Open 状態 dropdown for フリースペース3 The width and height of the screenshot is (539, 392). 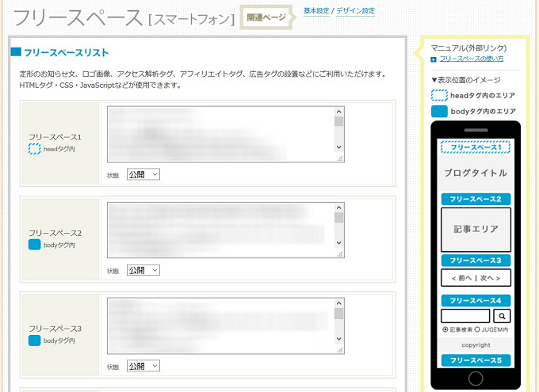coord(143,366)
